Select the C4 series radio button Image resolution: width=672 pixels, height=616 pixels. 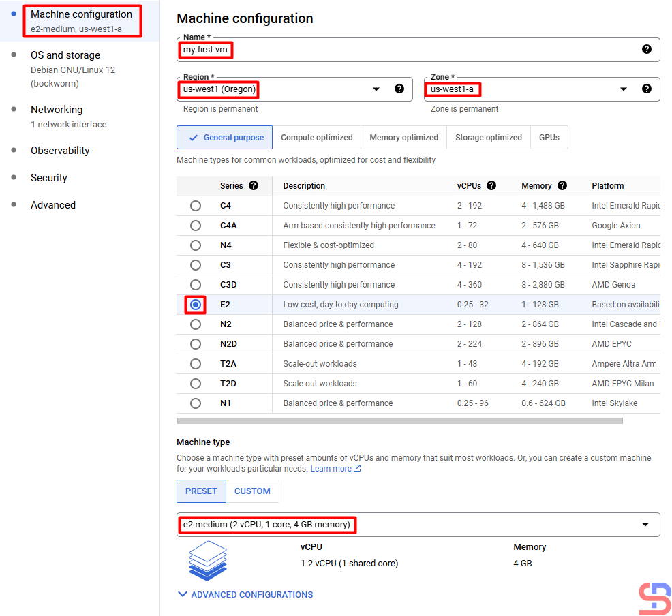tap(196, 206)
